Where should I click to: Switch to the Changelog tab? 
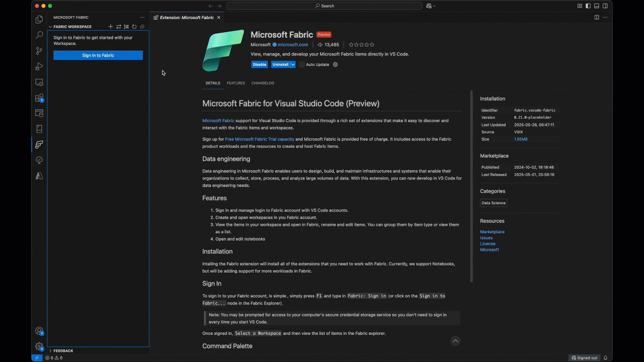pyautogui.click(x=263, y=83)
